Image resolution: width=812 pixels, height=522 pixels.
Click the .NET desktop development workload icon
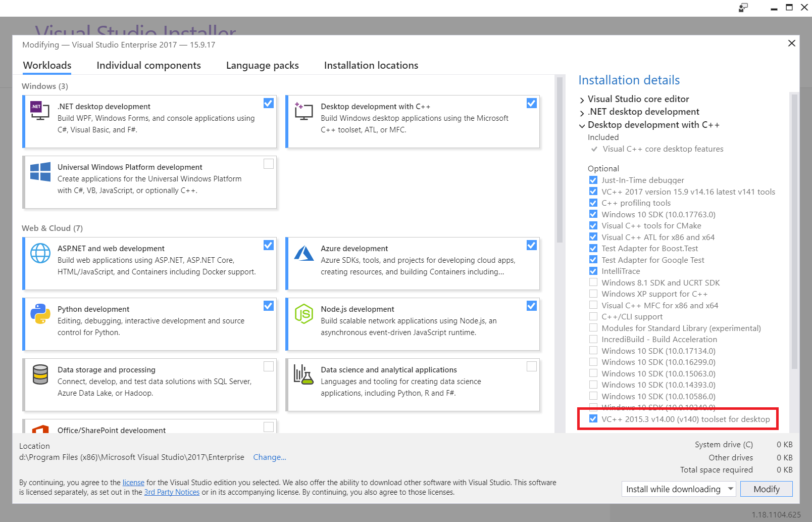(40, 110)
